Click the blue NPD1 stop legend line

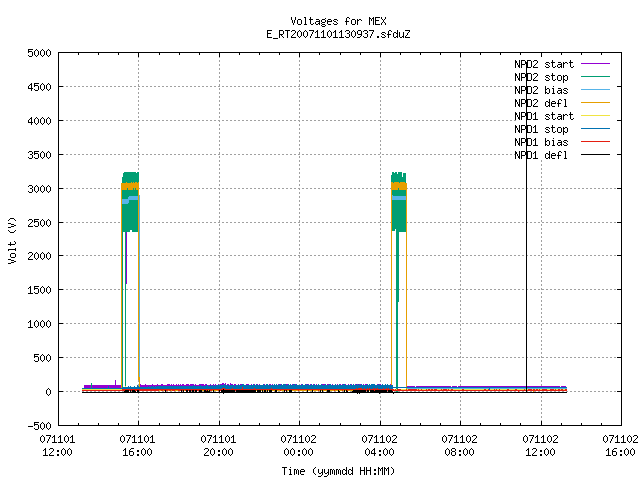coord(596,129)
